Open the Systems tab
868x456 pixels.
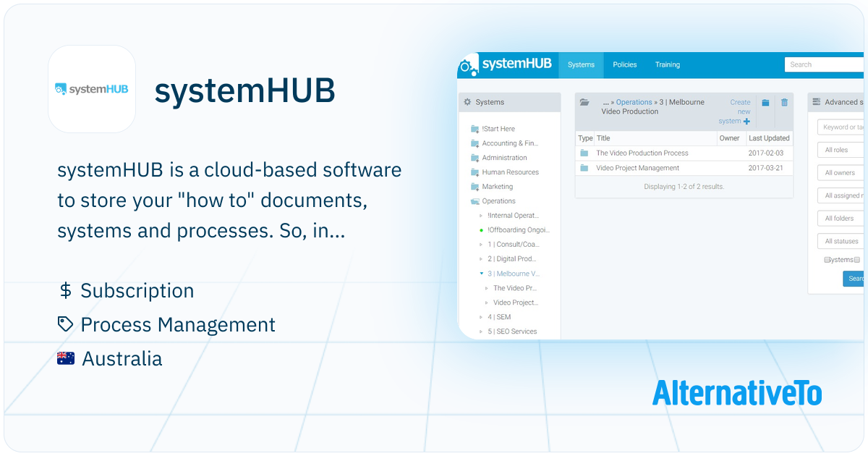click(581, 65)
